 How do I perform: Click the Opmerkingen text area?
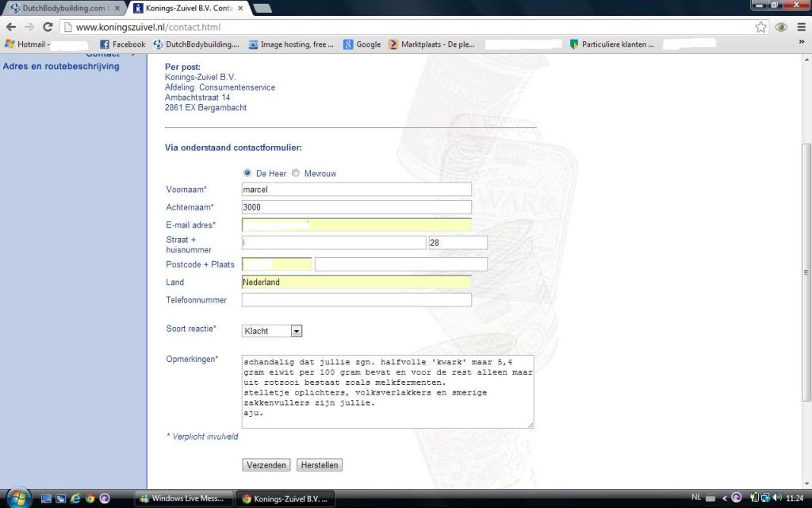pos(388,391)
